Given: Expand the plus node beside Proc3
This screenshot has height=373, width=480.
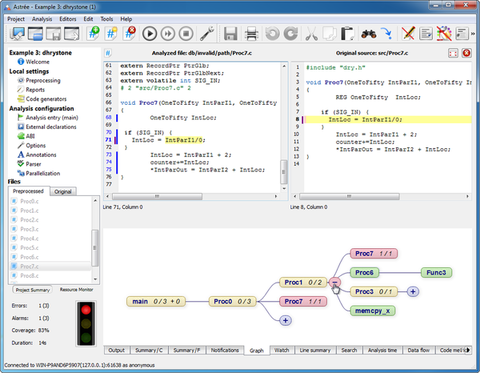Looking at the screenshot, I should click(413, 292).
